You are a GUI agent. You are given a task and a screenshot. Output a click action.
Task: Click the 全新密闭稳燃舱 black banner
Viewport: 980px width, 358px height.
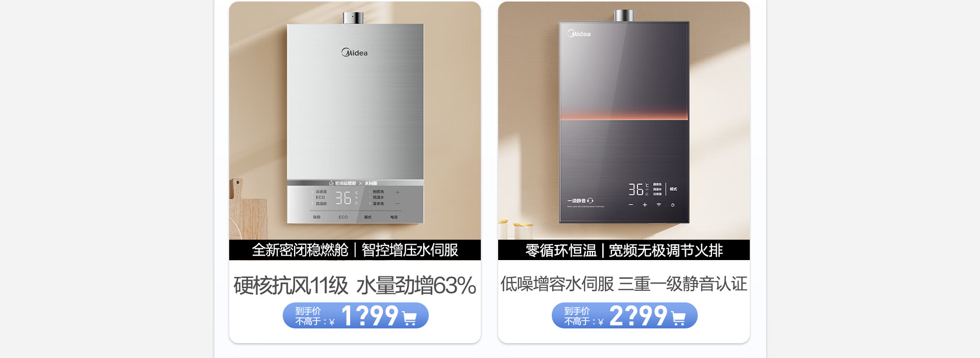[355, 250]
